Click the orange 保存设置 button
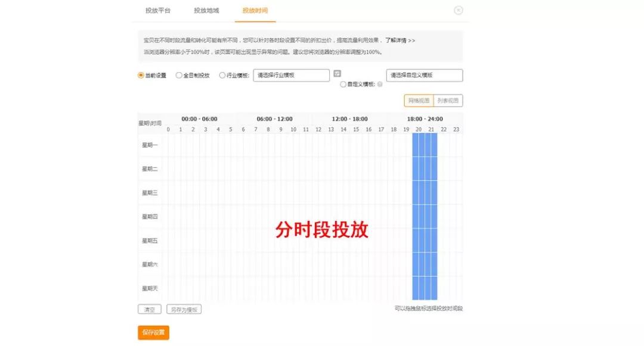 point(153,333)
